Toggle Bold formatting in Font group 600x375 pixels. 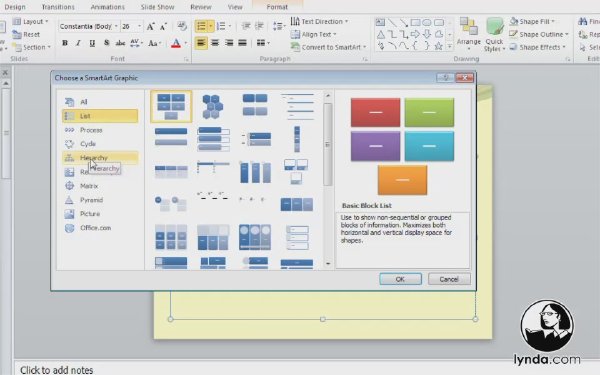(x=65, y=43)
